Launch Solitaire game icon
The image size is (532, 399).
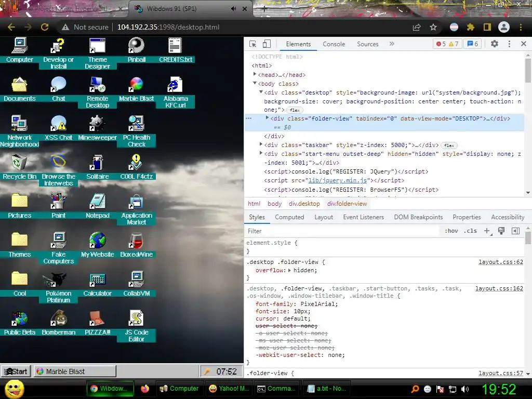click(97, 167)
